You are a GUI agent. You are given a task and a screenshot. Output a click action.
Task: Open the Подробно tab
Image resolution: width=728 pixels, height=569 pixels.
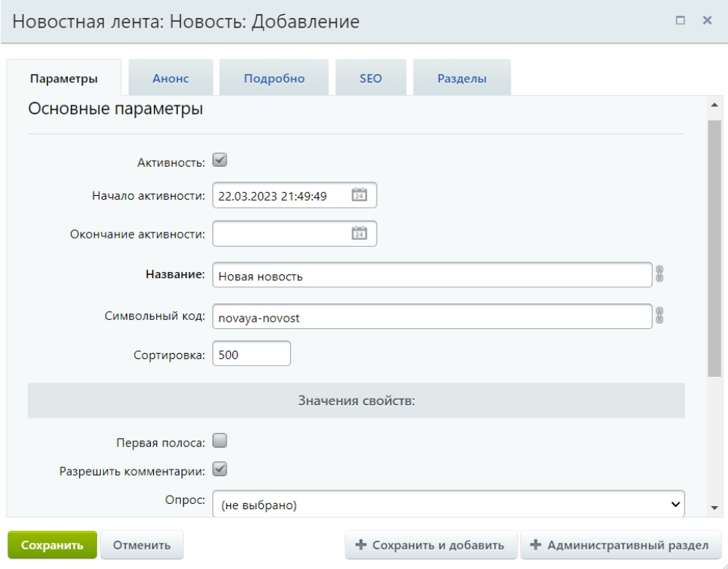tap(274, 79)
